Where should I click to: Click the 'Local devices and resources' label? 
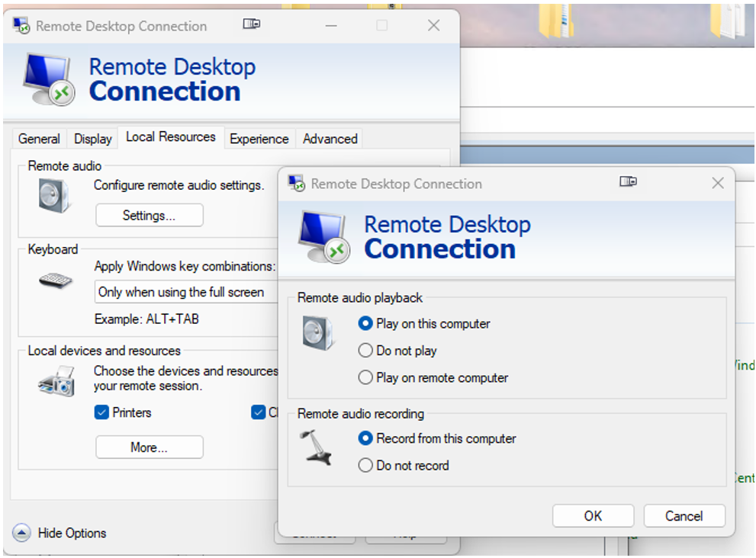(x=105, y=351)
